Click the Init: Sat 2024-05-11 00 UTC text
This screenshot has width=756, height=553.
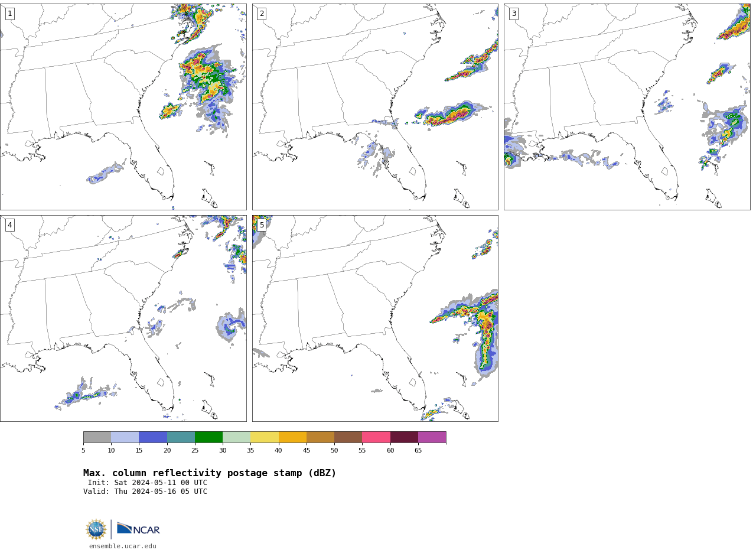pyautogui.click(x=148, y=483)
